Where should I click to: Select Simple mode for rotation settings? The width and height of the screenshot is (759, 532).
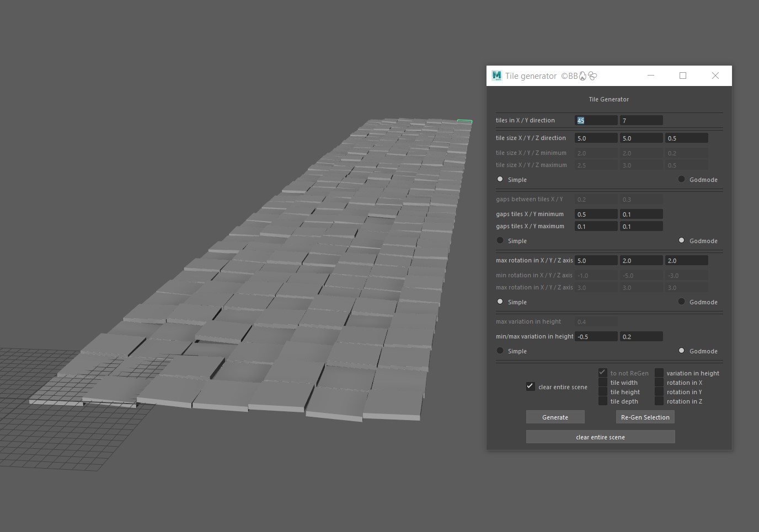(500, 302)
